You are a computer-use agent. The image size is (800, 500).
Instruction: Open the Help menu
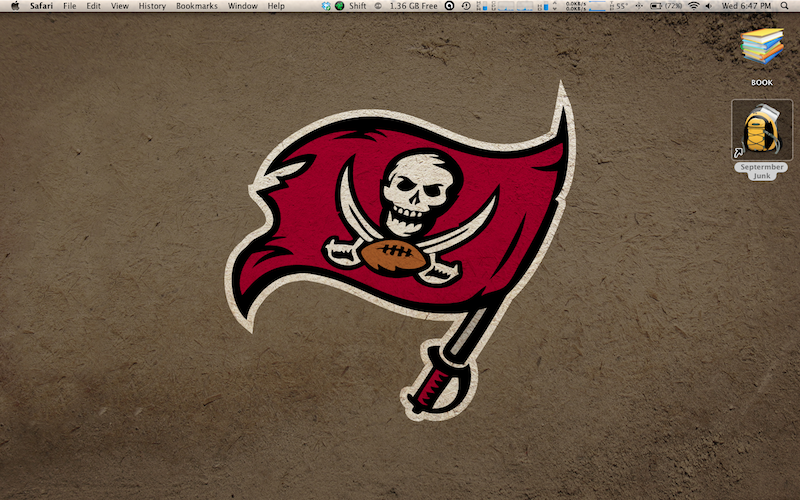pyautogui.click(x=276, y=6)
